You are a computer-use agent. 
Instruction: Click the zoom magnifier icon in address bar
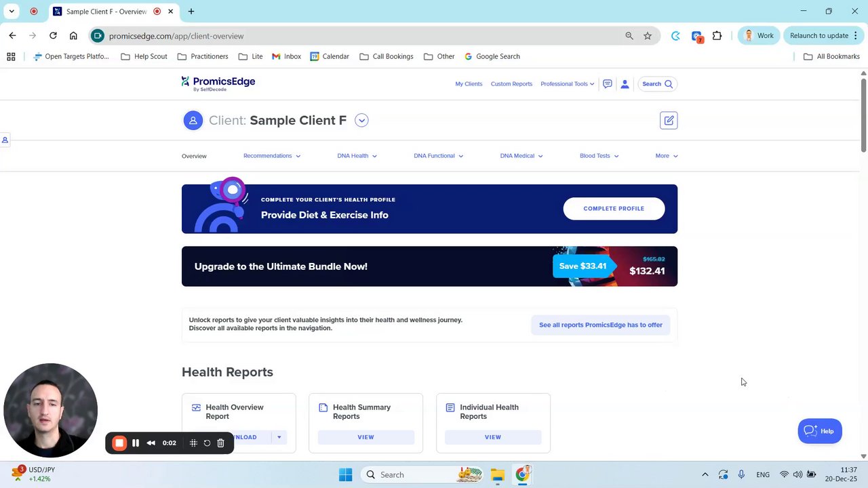click(x=629, y=36)
